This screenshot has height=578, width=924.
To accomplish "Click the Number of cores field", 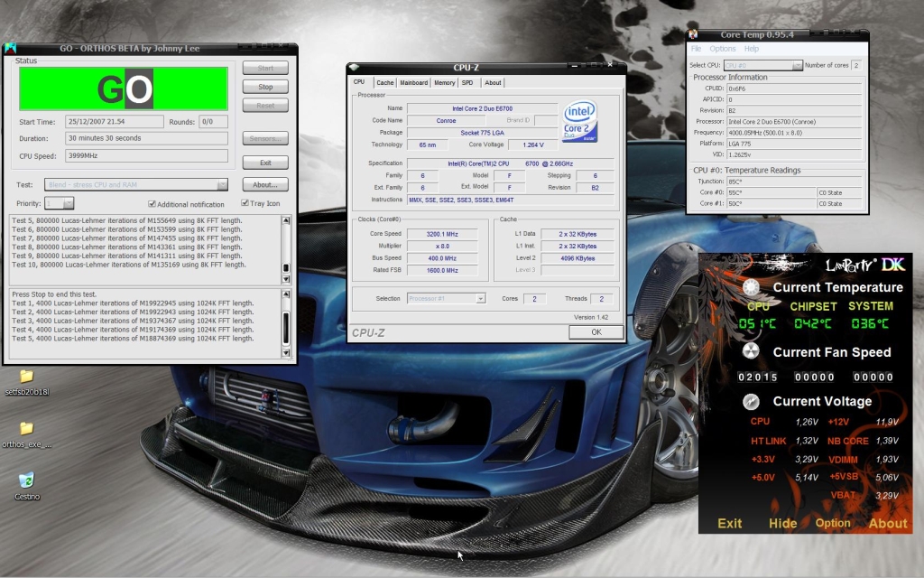I will point(856,65).
